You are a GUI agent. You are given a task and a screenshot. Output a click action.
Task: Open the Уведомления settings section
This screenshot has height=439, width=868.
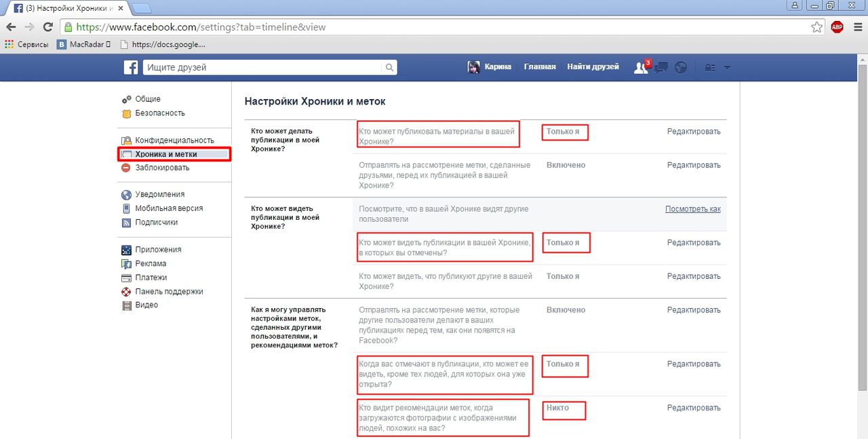159,195
